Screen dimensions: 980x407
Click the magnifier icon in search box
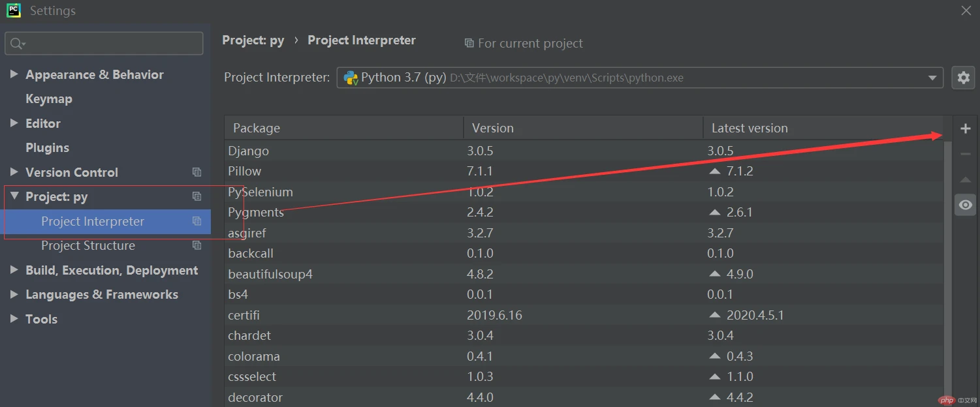16,44
